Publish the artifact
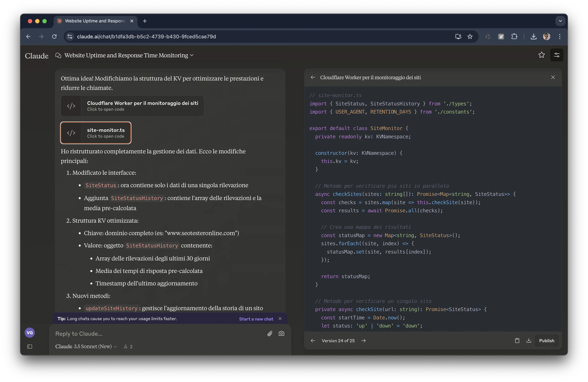This screenshot has height=382, width=588. (x=547, y=341)
